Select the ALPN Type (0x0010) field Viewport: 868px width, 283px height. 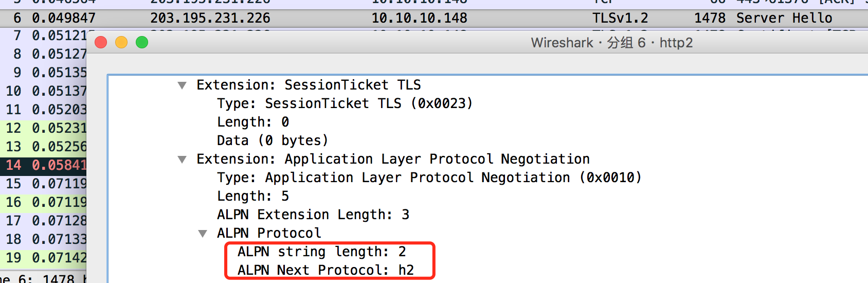tap(429, 178)
